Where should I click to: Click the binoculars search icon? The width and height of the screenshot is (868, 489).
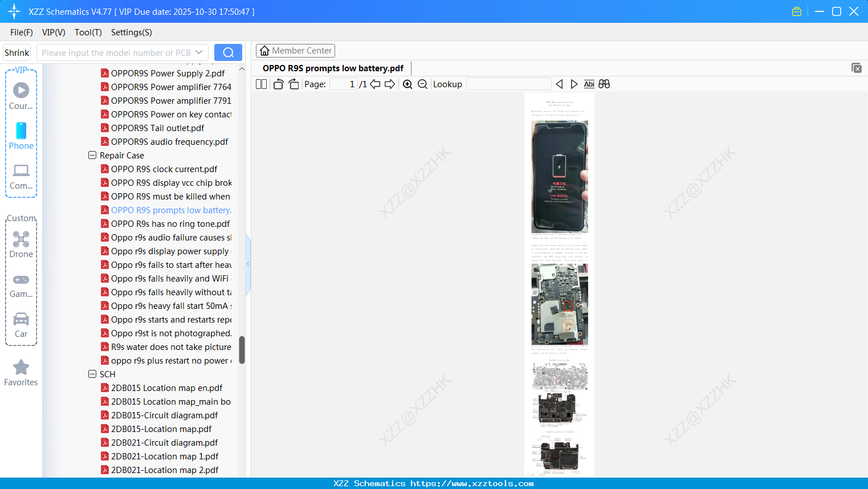click(604, 84)
